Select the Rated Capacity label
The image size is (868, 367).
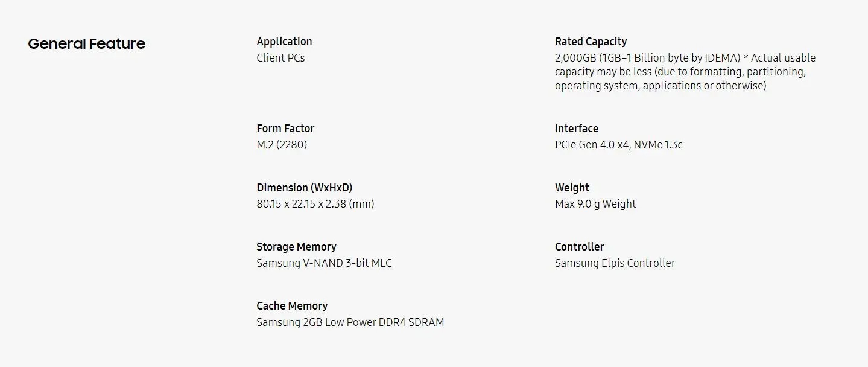click(x=591, y=42)
